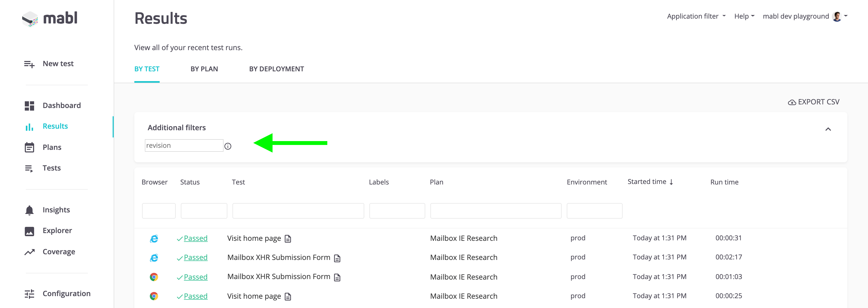Click the Chrome icon next to Mailbox XHR Submission Form
This screenshot has height=308, width=868.
tap(154, 277)
